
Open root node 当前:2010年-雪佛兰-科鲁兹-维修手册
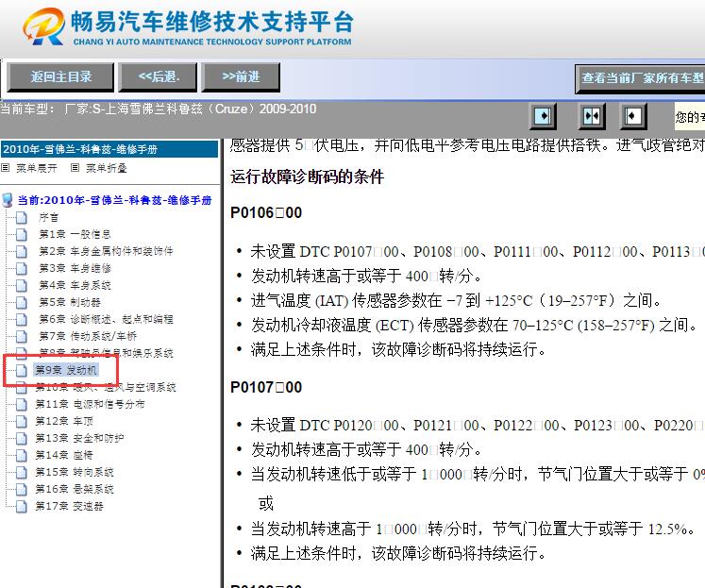pyautogui.click(x=114, y=200)
